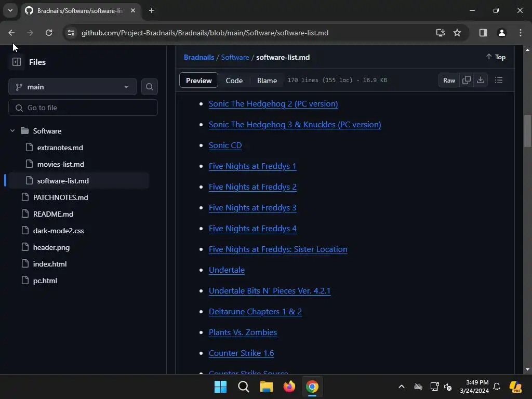Close the Bradnails GitHub tab
Screen dimensions: 532x399
click(133, 10)
